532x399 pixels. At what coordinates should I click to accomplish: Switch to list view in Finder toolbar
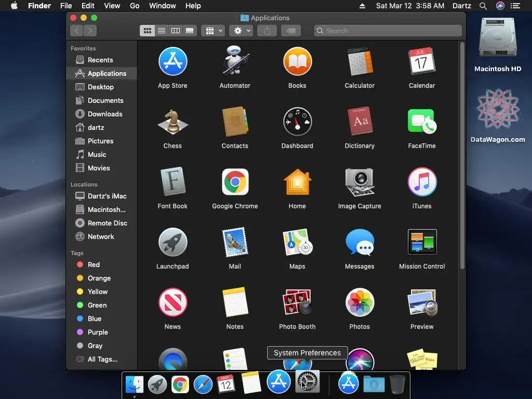(162, 31)
